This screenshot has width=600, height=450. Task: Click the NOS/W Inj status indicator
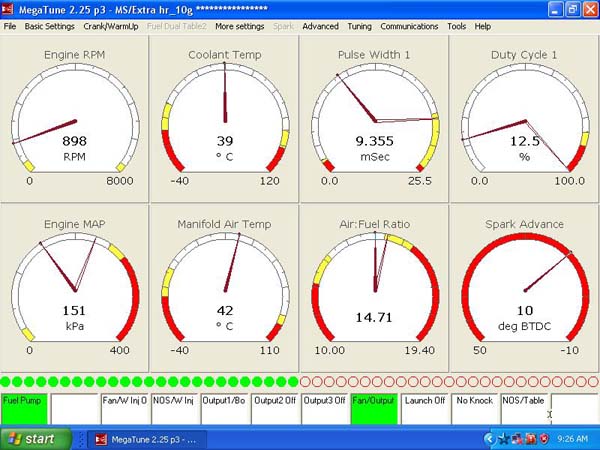[174, 409]
